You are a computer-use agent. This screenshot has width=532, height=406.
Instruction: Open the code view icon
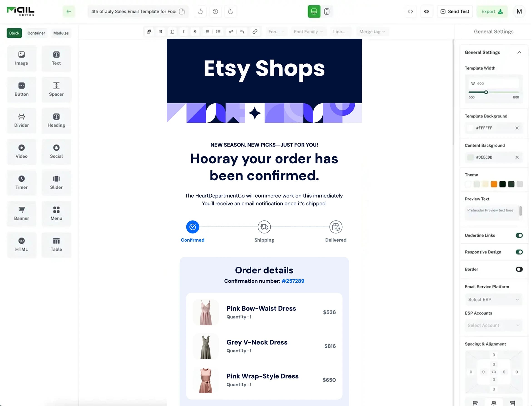[x=410, y=11]
